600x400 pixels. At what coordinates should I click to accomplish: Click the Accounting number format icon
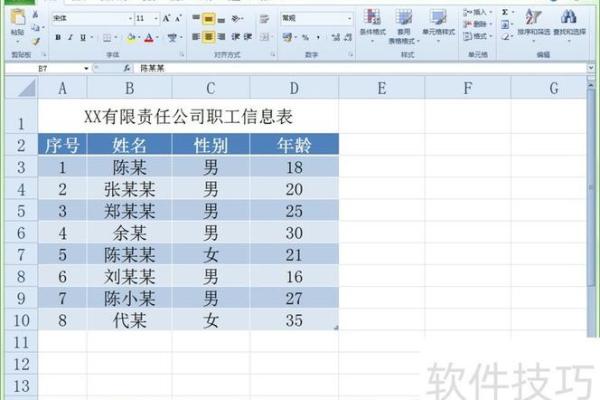[x=287, y=37]
